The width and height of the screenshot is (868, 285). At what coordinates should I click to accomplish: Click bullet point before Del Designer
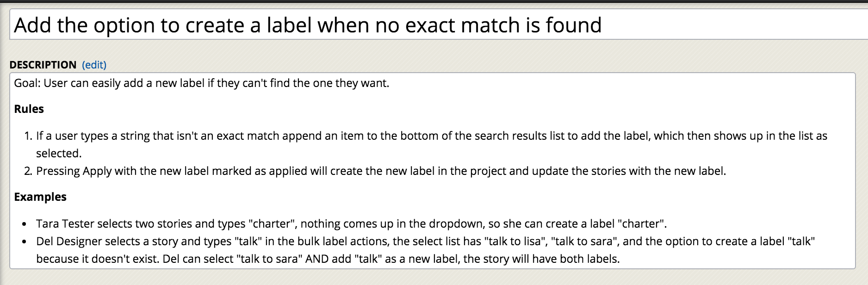pyautogui.click(x=24, y=242)
